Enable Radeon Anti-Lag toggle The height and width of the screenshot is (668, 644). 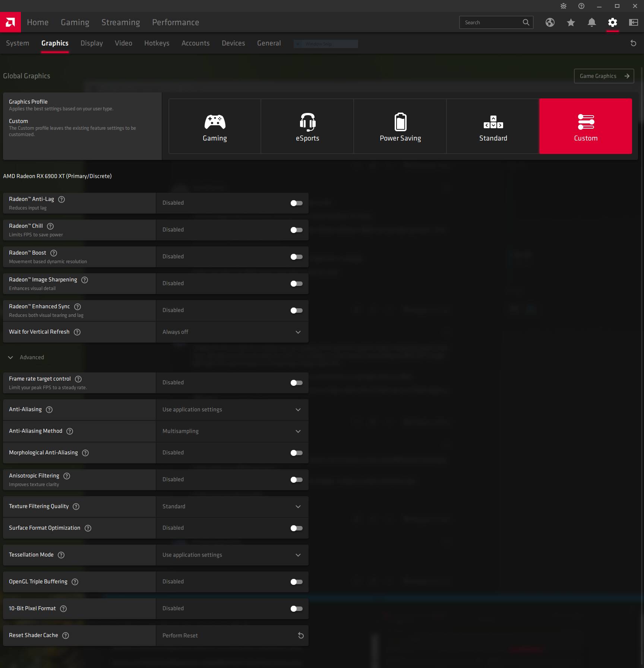pos(297,203)
